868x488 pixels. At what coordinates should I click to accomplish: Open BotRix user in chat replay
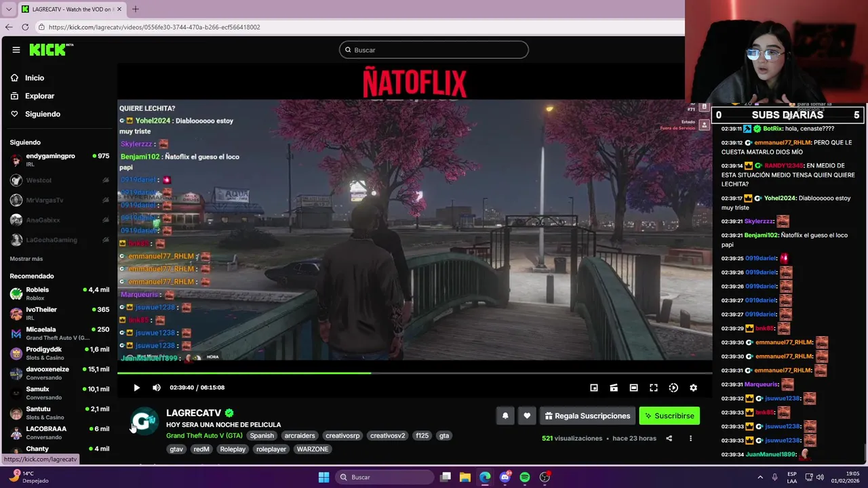[773, 129]
